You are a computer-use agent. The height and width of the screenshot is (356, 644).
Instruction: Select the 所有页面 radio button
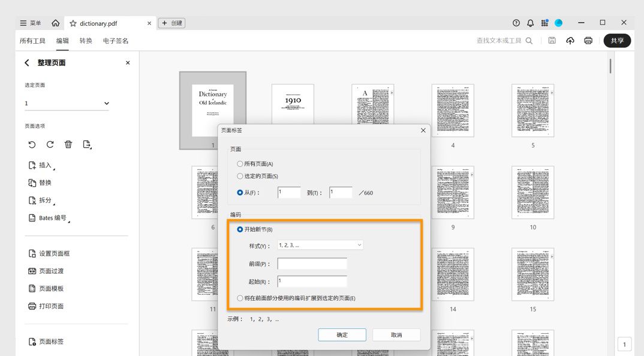click(x=240, y=163)
